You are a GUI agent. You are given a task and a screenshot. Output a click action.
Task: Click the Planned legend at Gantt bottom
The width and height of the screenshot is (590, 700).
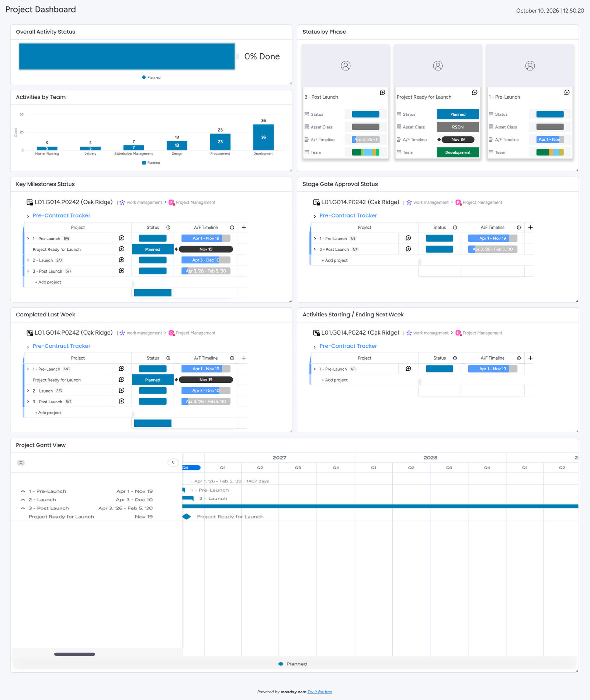[293, 664]
